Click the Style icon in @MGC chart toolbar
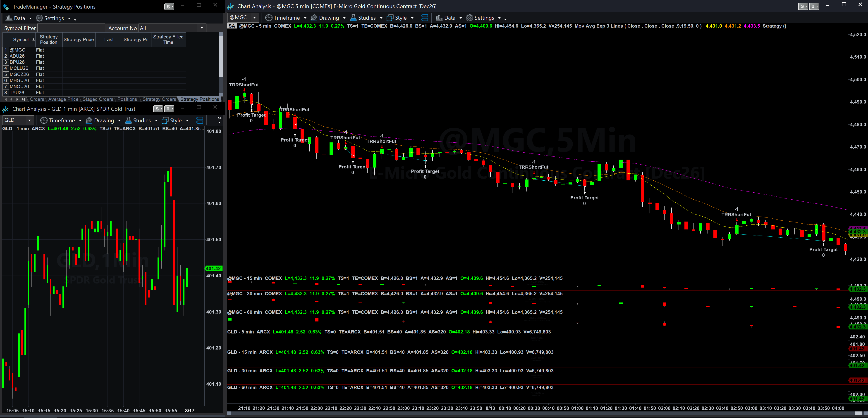The width and height of the screenshot is (868, 418). 390,18
